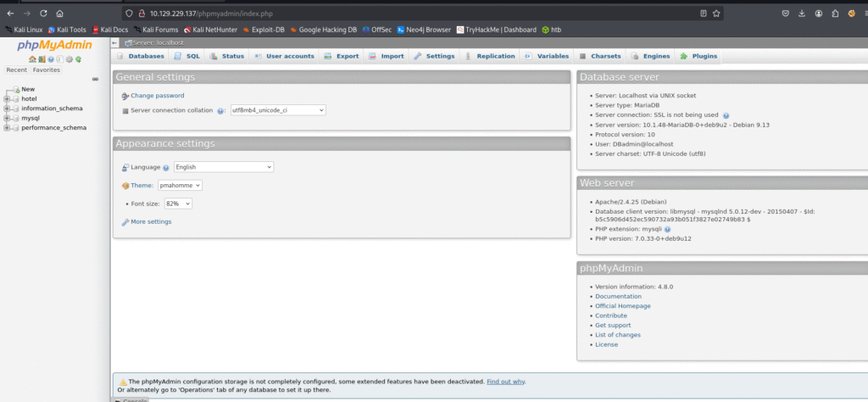Screen dimensions: 868x402
Task: Open the Settings tab
Action: [x=435, y=56]
